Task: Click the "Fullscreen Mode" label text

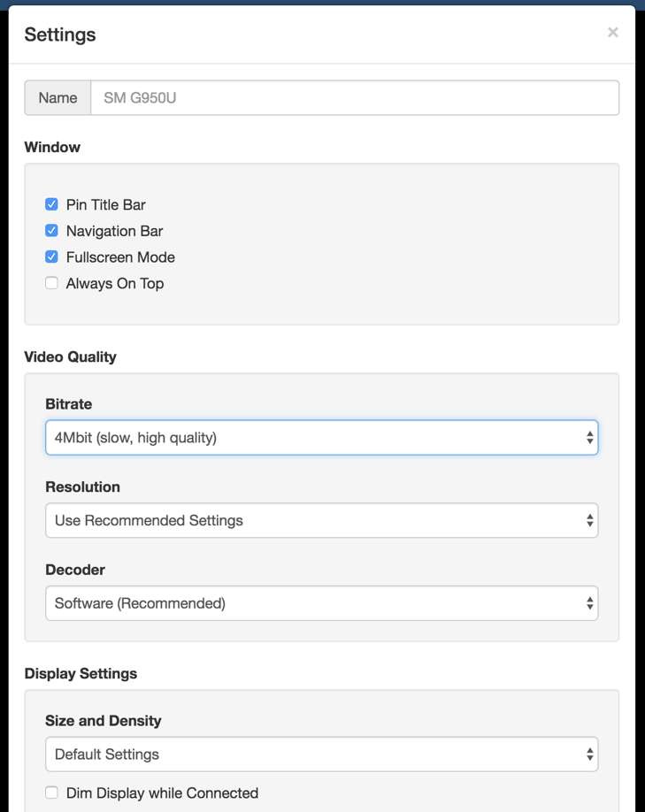Action: (120, 257)
